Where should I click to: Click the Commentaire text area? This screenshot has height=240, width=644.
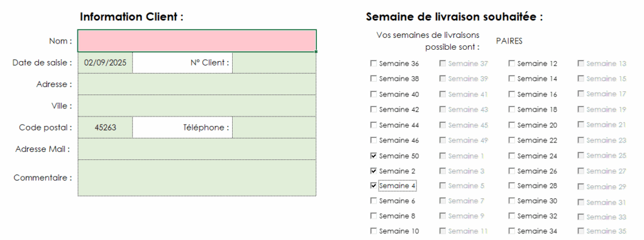[x=197, y=178]
